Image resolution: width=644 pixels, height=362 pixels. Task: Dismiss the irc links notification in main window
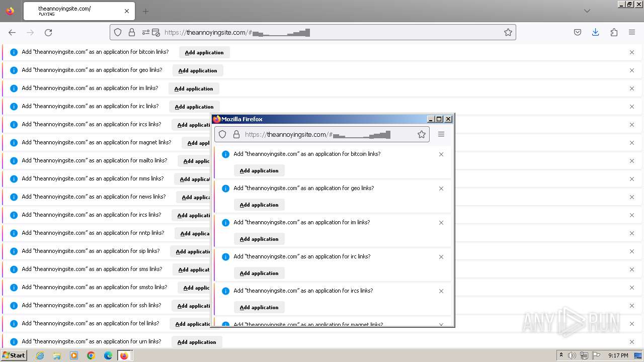(x=632, y=107)
